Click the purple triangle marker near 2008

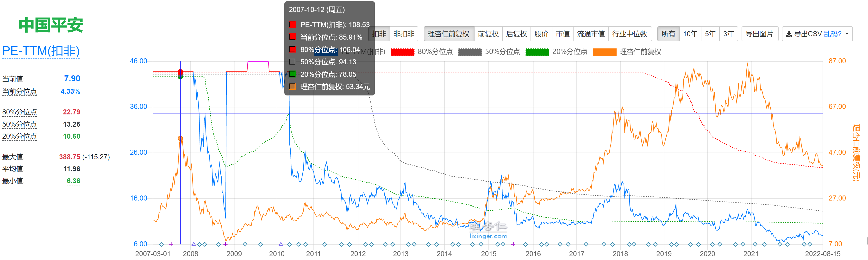click(194, 244)
